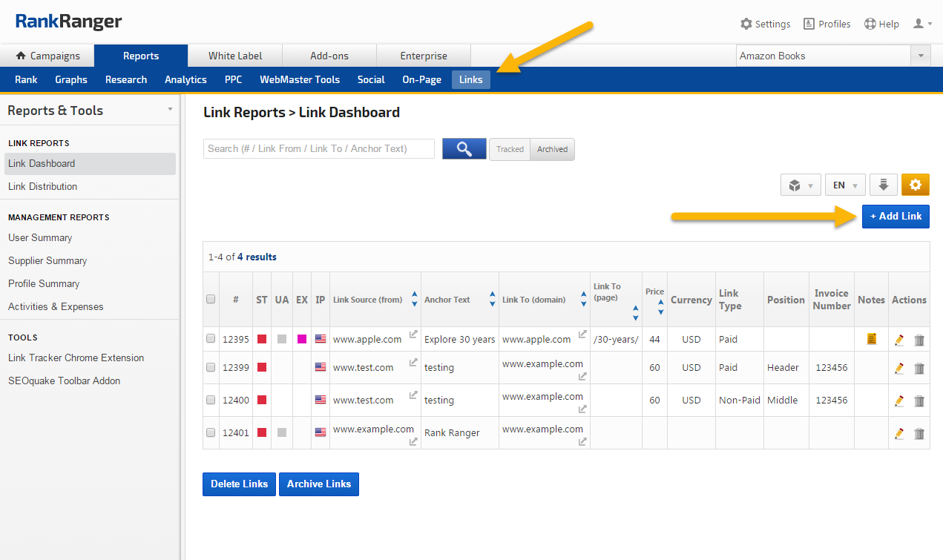Viewport: 943px width, 560px height.
Task: Switch to Archived links toggle
Action: coord(552,149)
